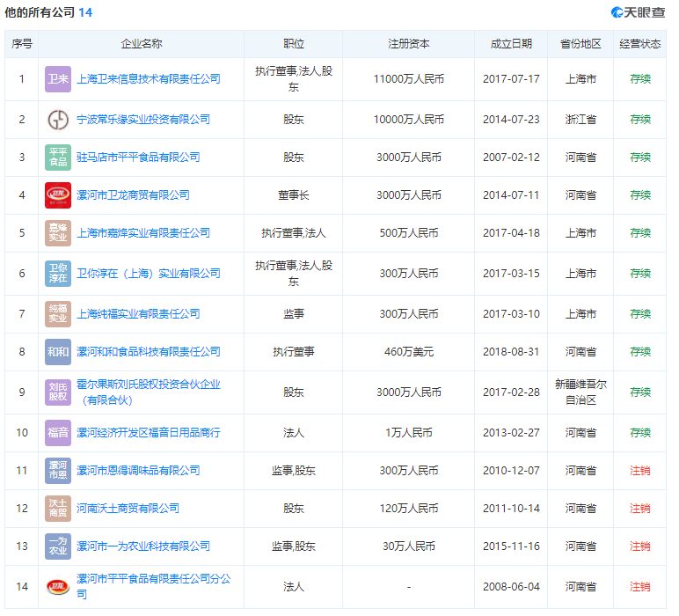Open 上海纯福实业有限责任公司 link
The height and width of the screenshot is (616, 679).
pos(138,314)
